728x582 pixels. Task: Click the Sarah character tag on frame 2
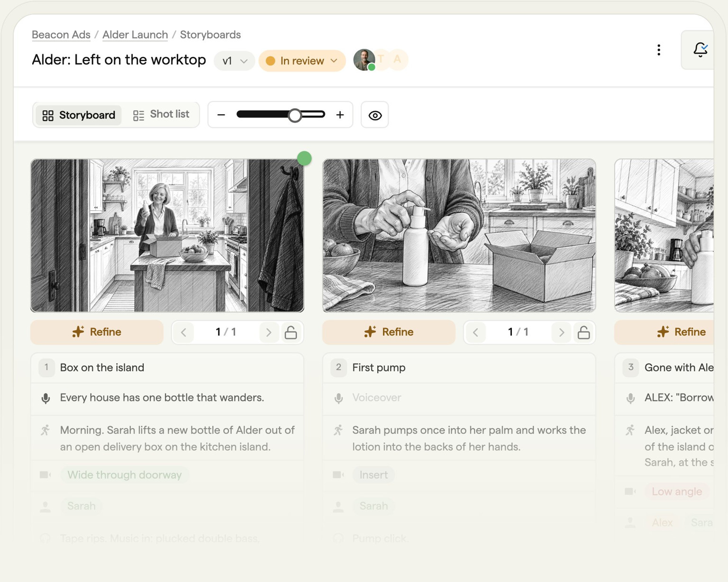click(373, 506)
